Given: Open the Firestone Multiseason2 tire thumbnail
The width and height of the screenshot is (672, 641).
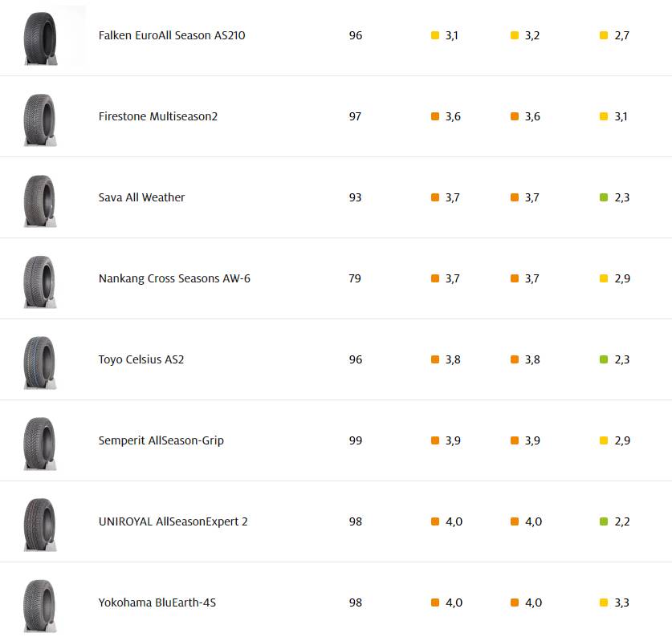Looking at the screenshot, I should click(x=40, y=119).
